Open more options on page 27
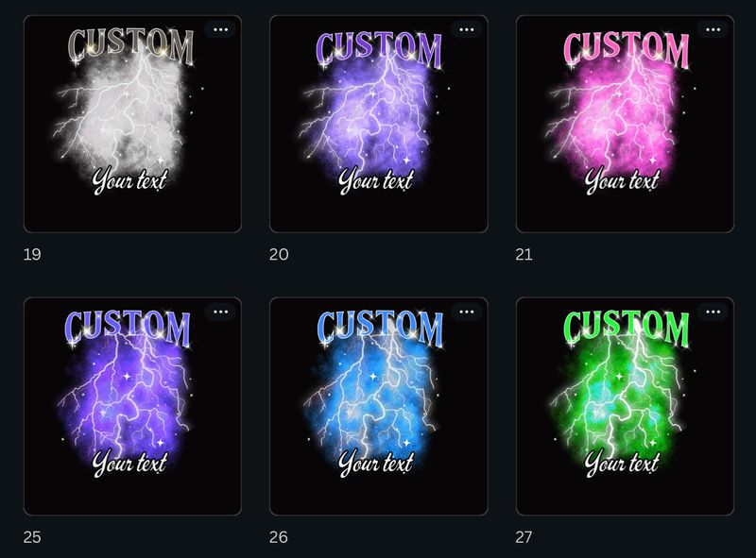 point(713,313)
